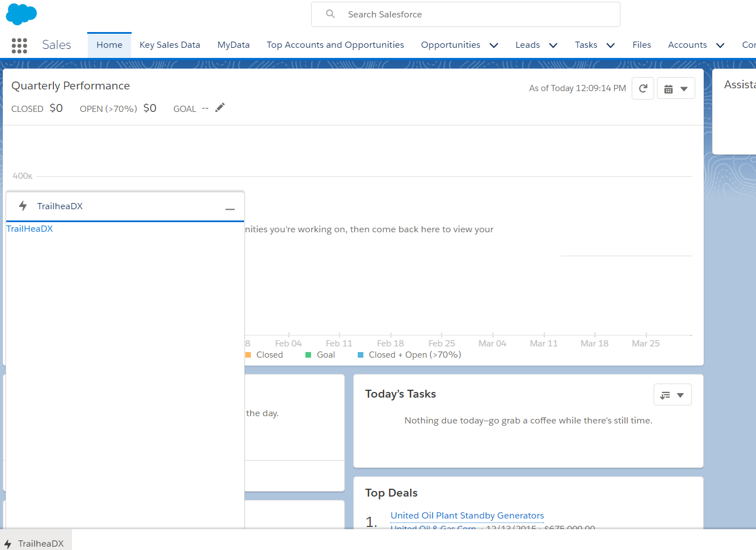Open the MyData tab
The width and height of the screenshot is (756, 550).
pos(233,45)
